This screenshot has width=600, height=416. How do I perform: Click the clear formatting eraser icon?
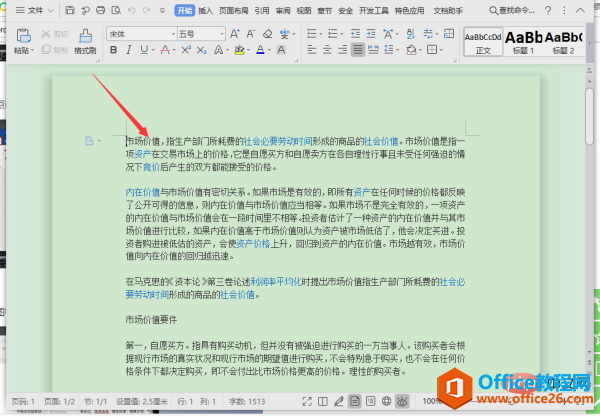[x=267, y=34]
